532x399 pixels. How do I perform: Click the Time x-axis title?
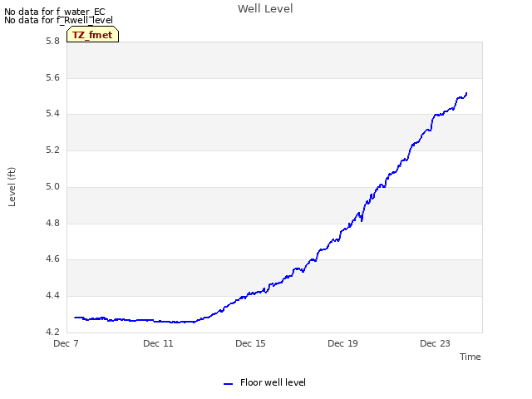(x=470, y=357)
